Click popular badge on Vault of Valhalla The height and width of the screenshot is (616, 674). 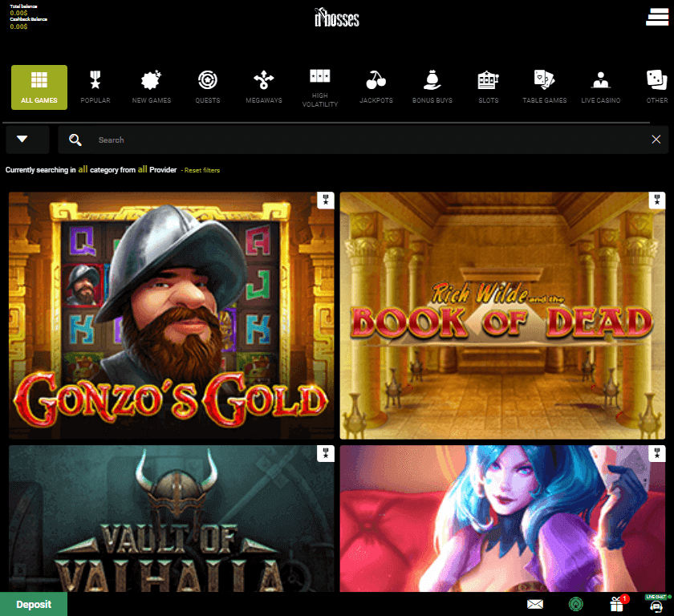click(326, 454)
